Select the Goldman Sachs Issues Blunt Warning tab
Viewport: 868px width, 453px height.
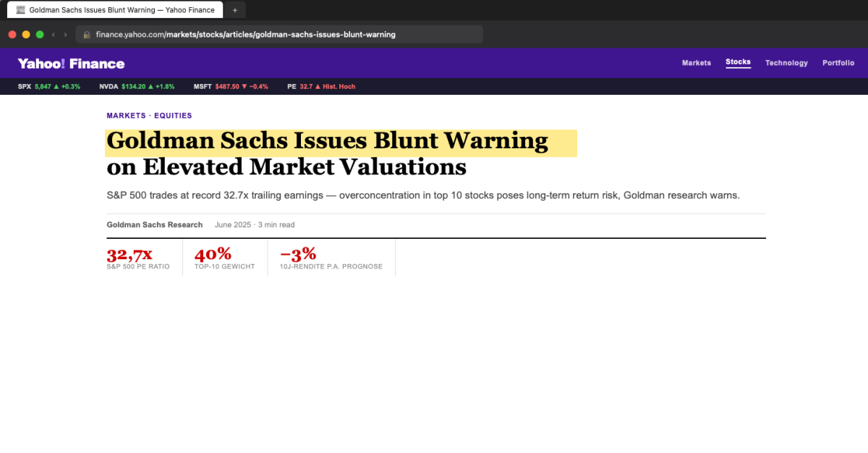coord(115,10)
